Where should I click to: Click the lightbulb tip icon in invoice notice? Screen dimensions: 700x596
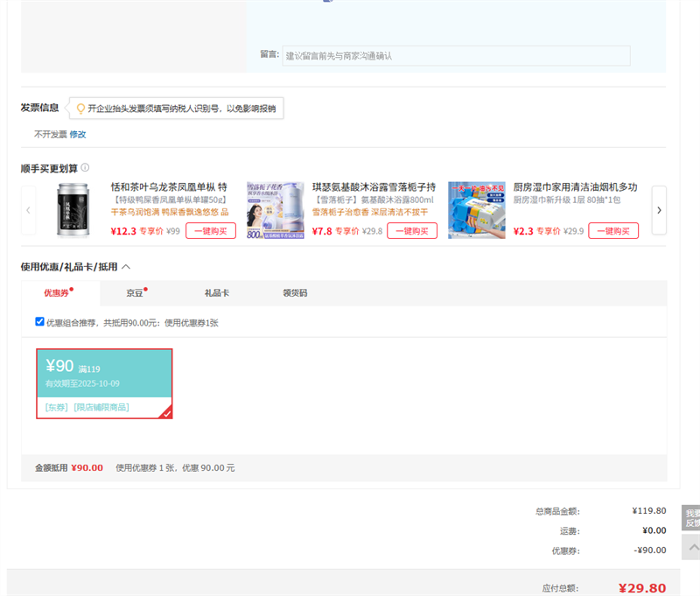click(80, 109)
